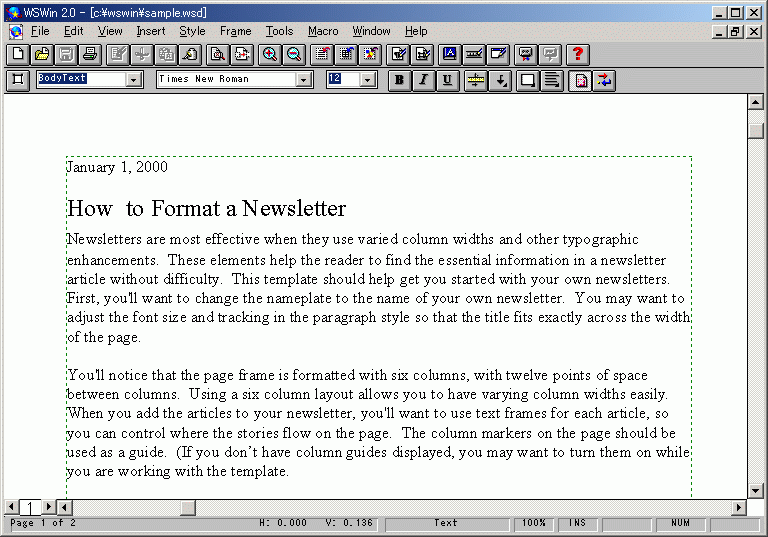Click the INS status bar indicator
Viewport: 768px width, 537px height.
[x=577, y=524]
